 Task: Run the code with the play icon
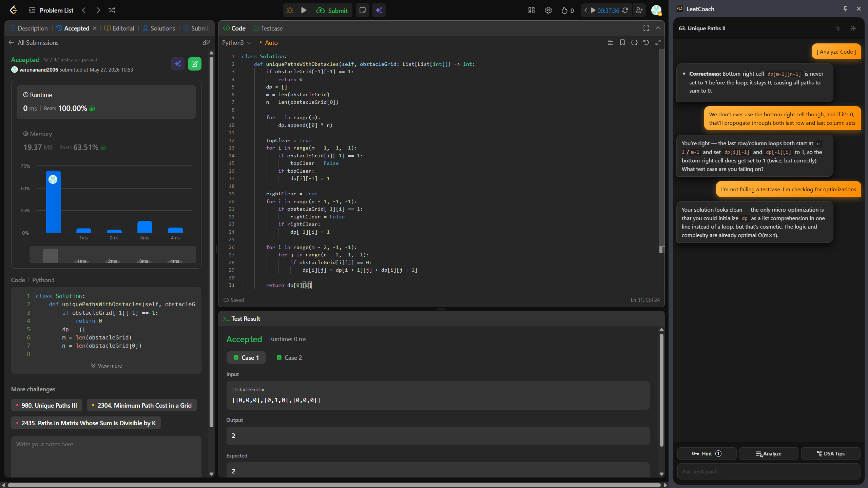coord(304,11)
